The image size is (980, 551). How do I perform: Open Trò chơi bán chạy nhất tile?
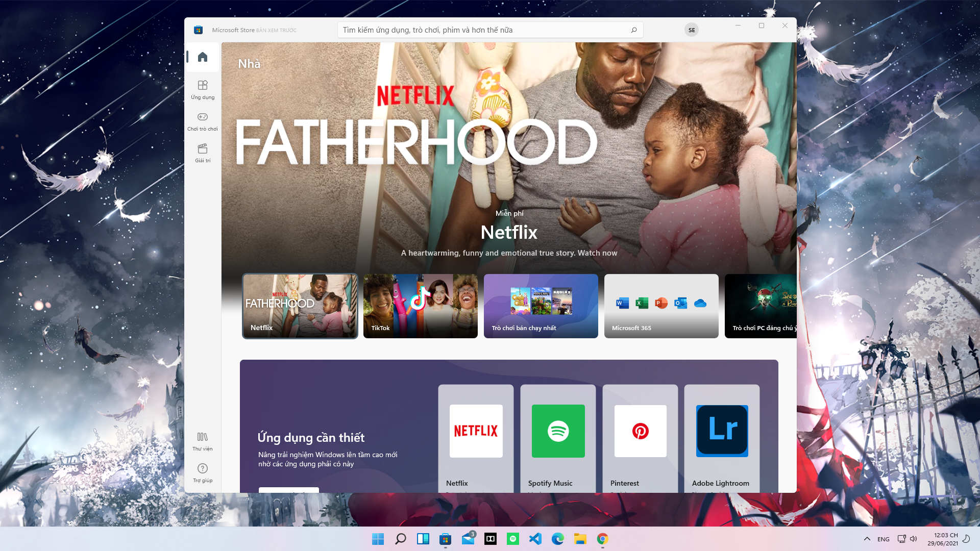click(541, 306)
